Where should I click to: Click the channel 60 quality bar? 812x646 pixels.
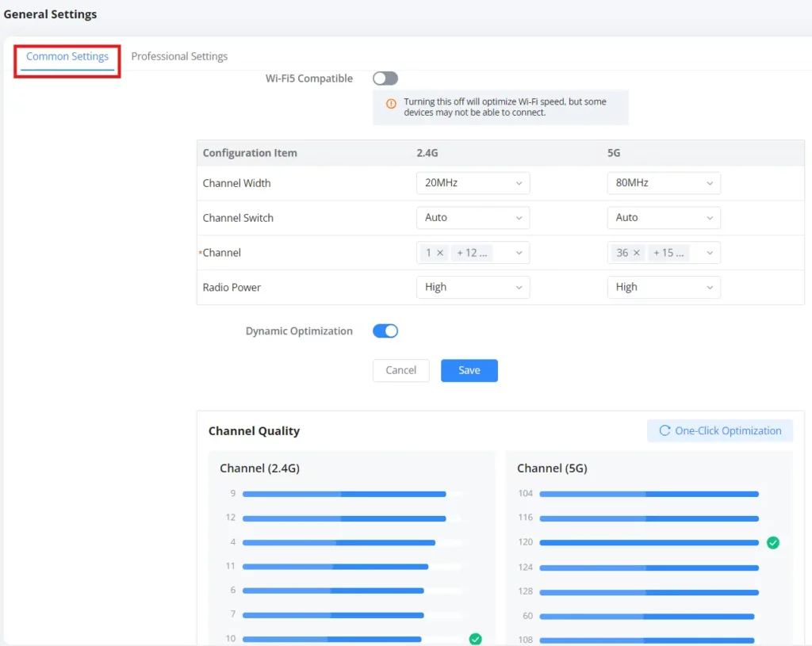[647, 617]
